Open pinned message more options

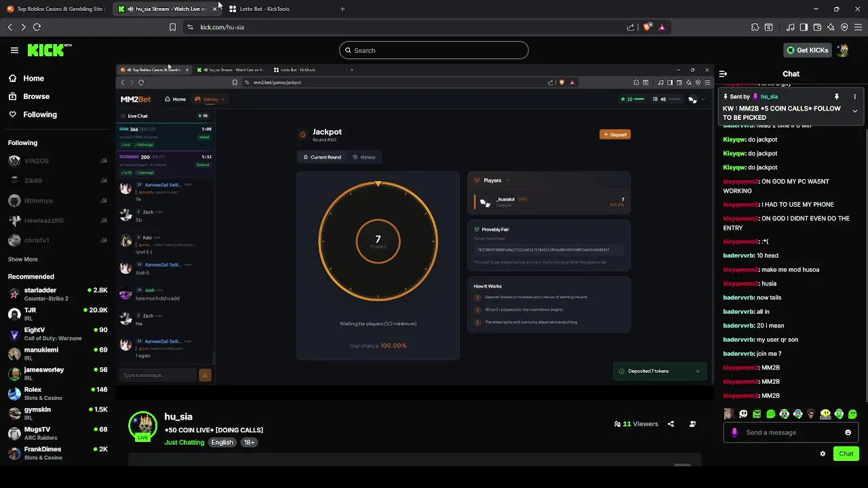tap(854, 97)
